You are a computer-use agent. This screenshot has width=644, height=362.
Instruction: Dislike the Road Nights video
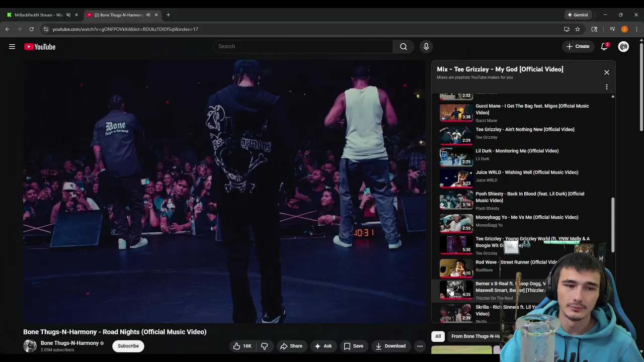click(x=264, y=346)
